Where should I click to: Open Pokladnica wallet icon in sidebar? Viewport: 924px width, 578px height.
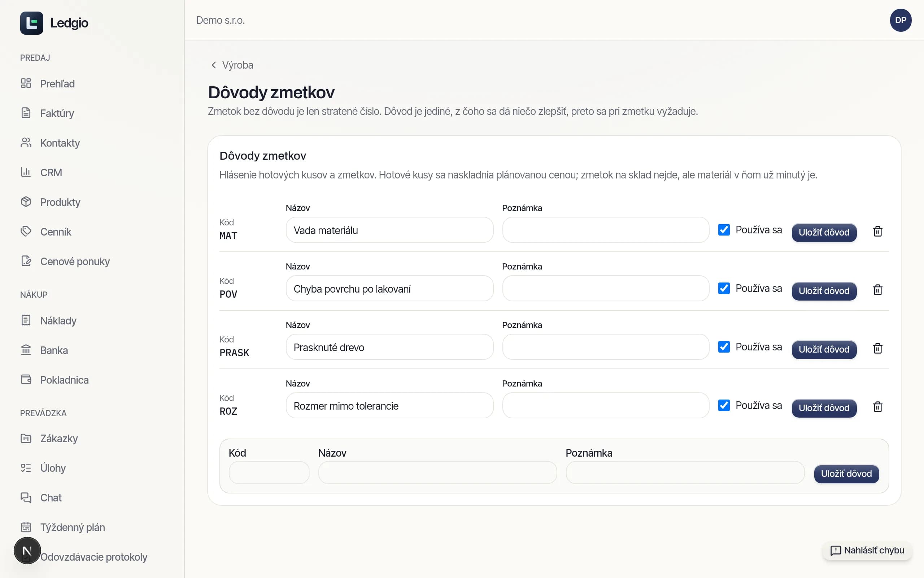click(26, 380)
